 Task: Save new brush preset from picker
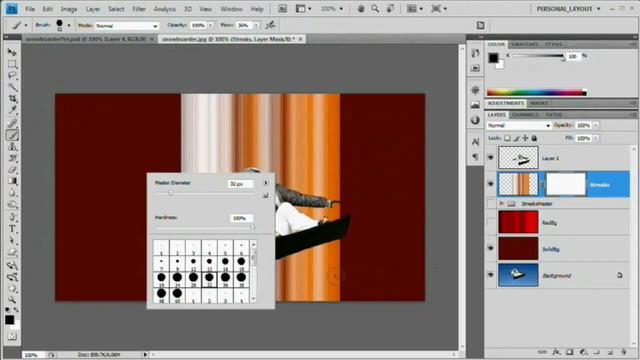point(265,196)
